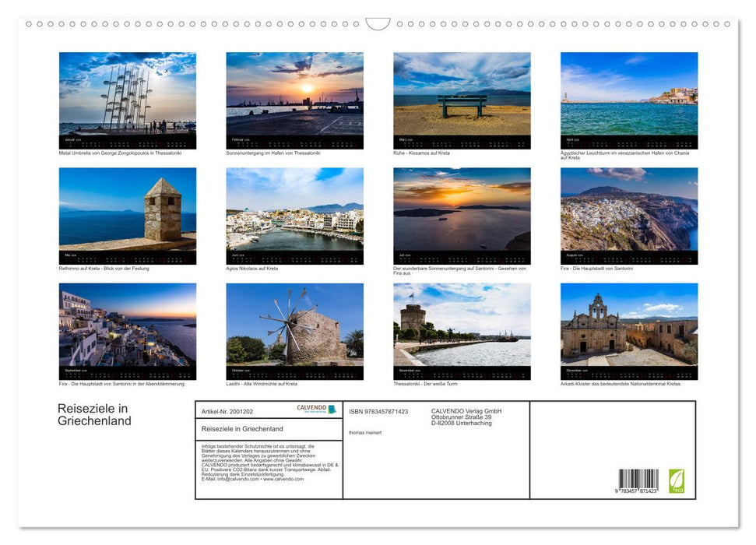Viewport: 756px width, 545px height.
Task: Open the Fira twilight September photo
Action: tap(128, 325)
